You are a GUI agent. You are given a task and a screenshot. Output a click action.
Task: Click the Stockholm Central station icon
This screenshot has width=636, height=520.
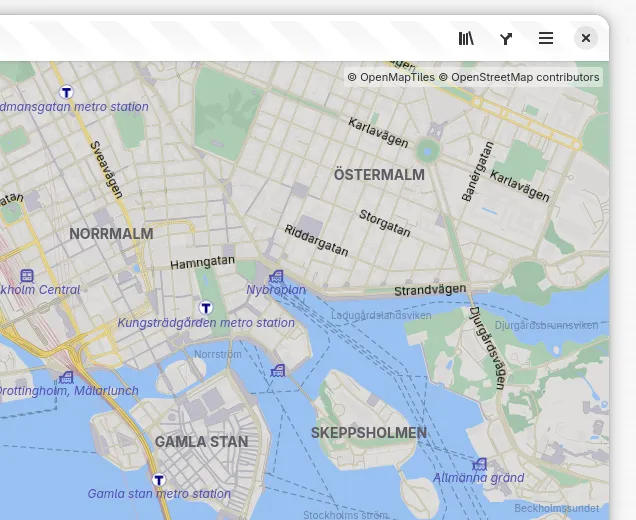tap(27, 276)
